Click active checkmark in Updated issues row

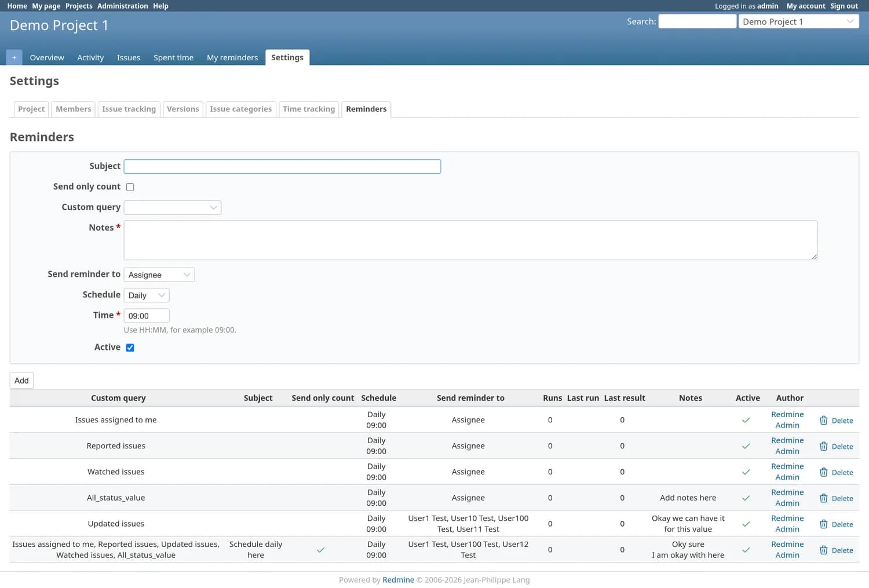[746, 524]
